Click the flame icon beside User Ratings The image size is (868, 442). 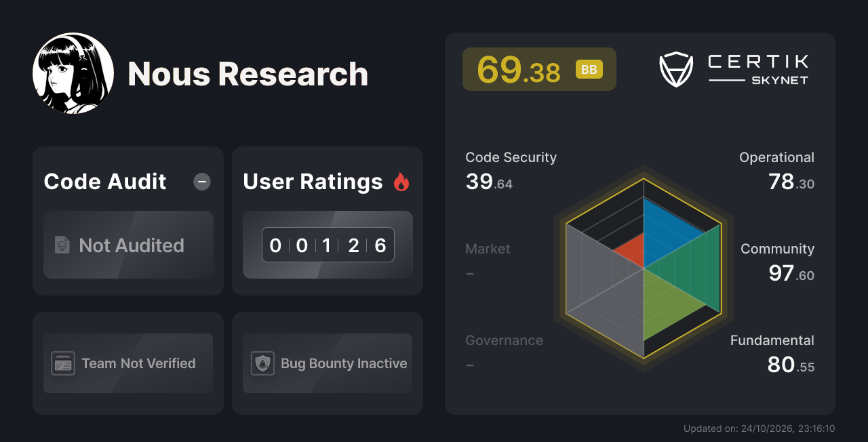401,182
